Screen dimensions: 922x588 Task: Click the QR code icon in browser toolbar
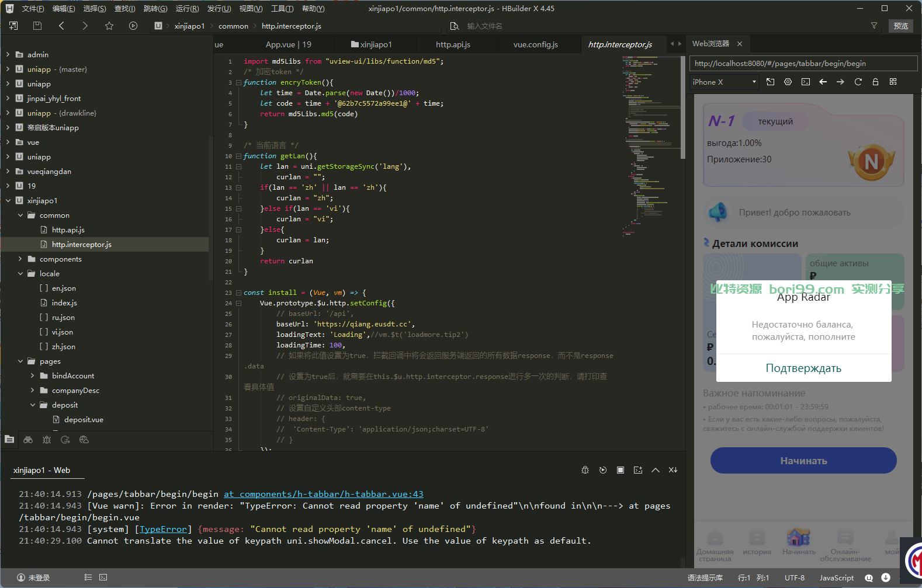coord(893,82)
